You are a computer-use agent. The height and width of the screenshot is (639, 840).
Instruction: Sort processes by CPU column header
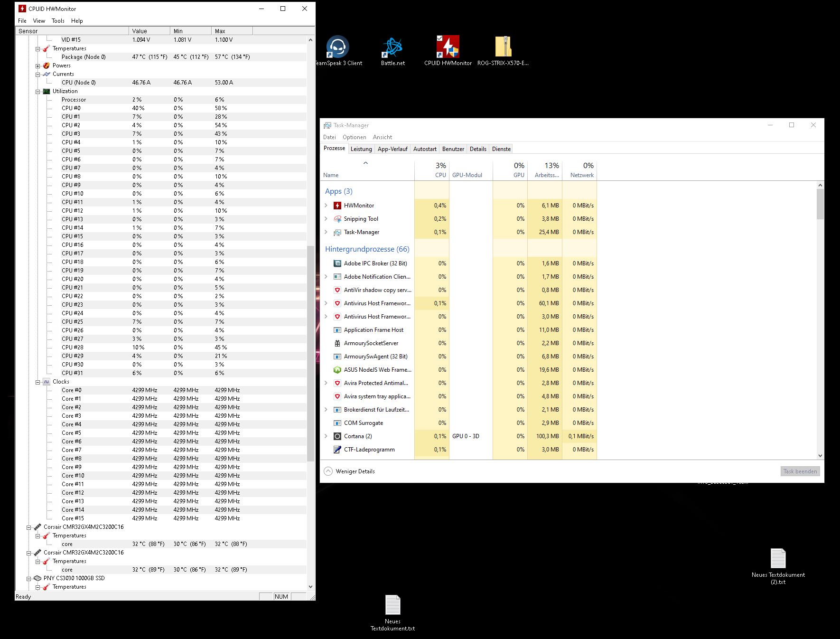tap(432, 170)
